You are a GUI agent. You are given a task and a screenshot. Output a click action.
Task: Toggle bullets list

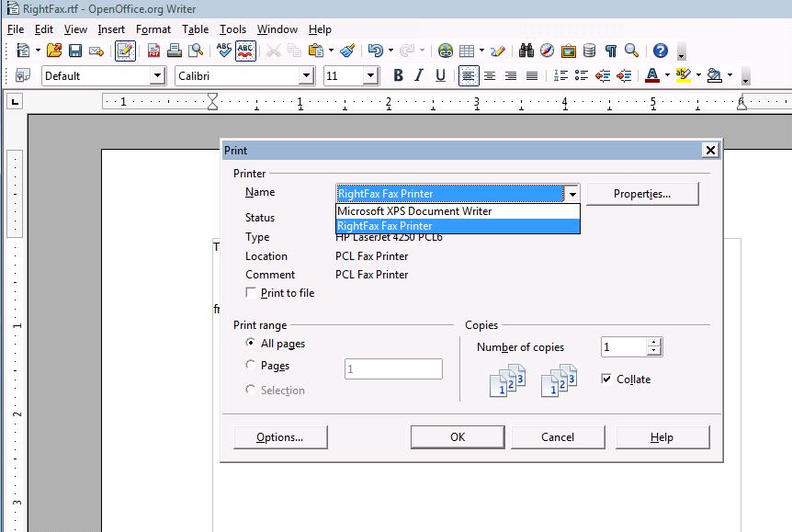click(x=582, y=75)
